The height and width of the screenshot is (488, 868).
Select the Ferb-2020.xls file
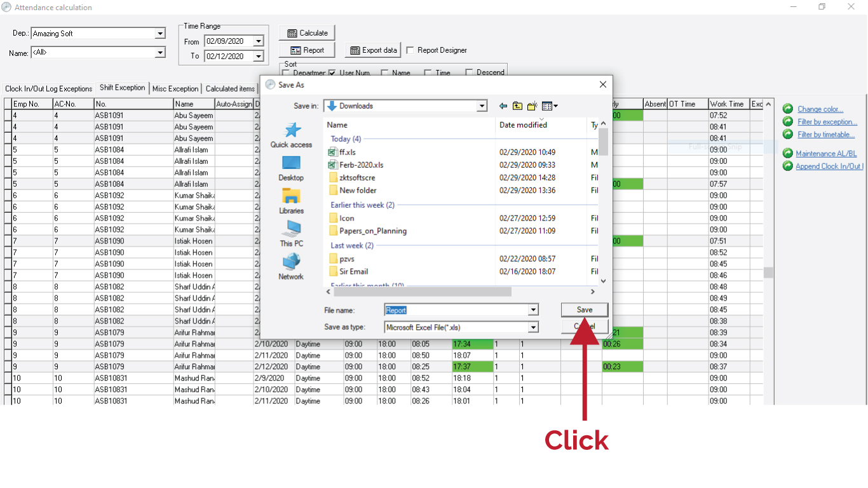(x=362, y=165)
